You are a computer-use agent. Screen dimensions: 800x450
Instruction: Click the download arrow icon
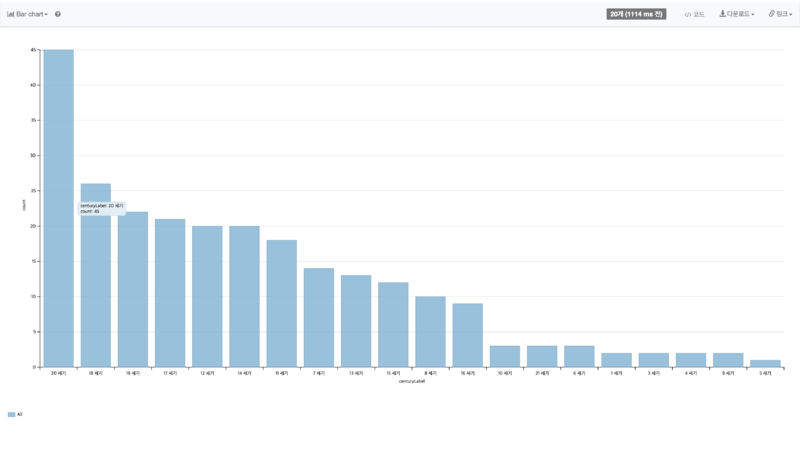click(723, 14)
